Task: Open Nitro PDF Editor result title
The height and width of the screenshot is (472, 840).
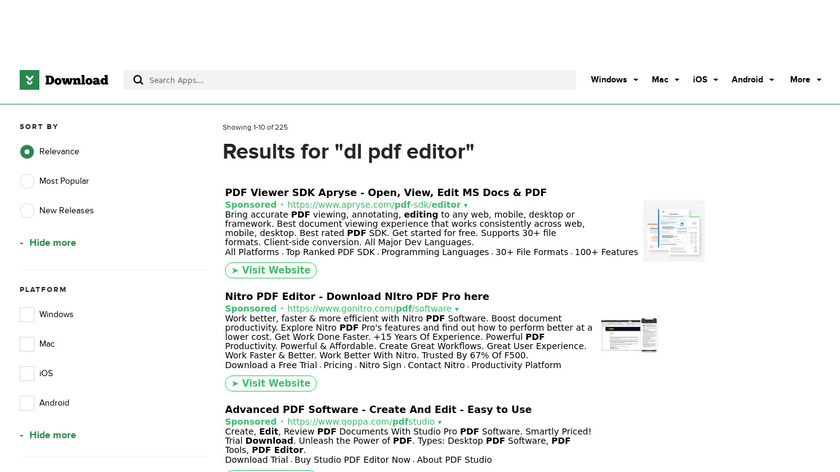Action: click(x=357, y=296)
